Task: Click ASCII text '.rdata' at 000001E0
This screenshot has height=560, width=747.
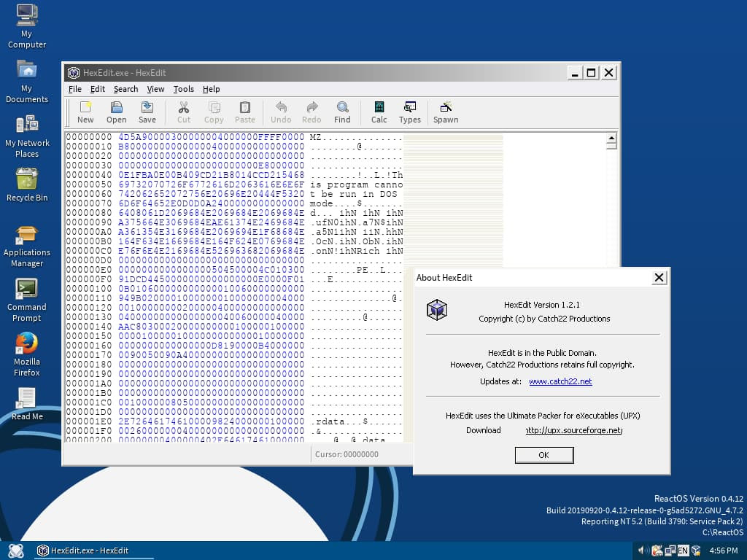Action: pyautogui.click(x=328, y=421)
